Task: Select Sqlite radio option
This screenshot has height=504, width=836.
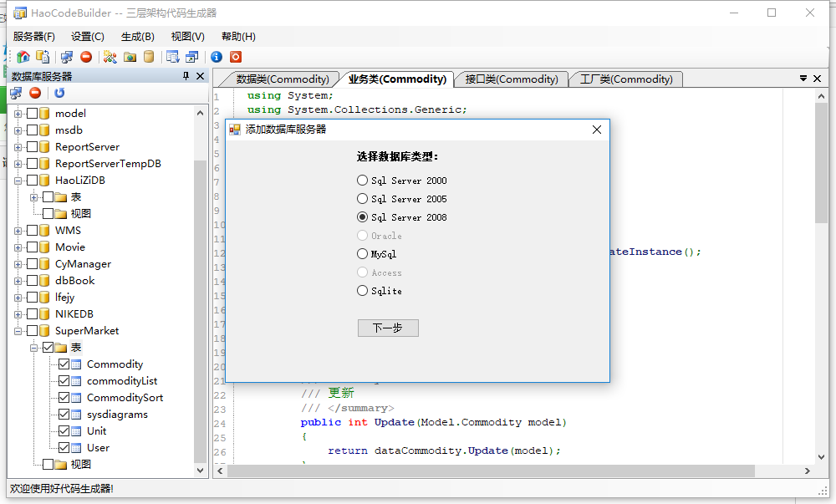Action: (x=380, y=291)
